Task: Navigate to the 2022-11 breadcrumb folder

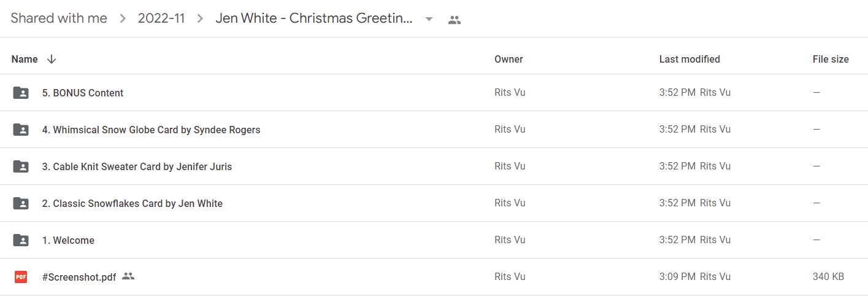Action: click(161, 18)
